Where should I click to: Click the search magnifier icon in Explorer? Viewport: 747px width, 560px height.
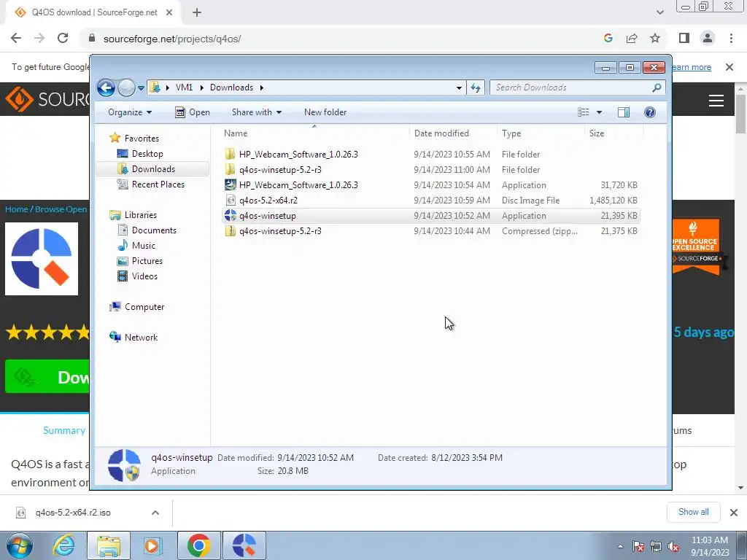click(x=657, y=87)
